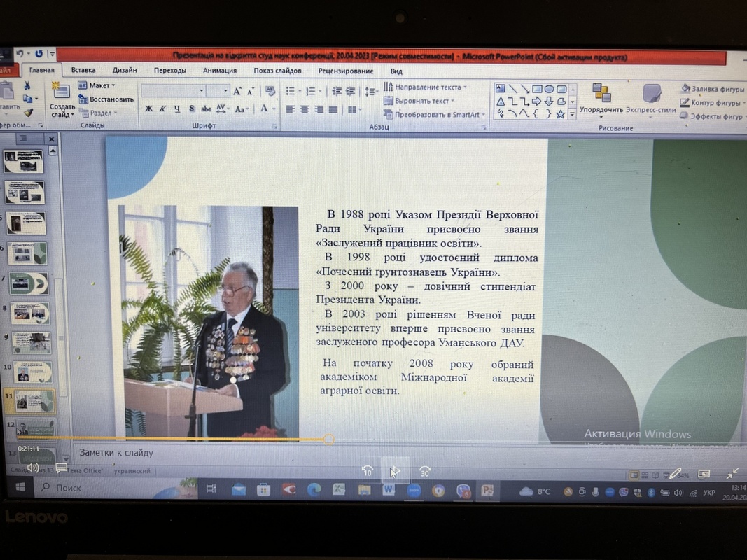Switch to the Рецензирование tab
The height and width of the screenshot is (560, 747).
pyautogui.click(x=346, y=71)
